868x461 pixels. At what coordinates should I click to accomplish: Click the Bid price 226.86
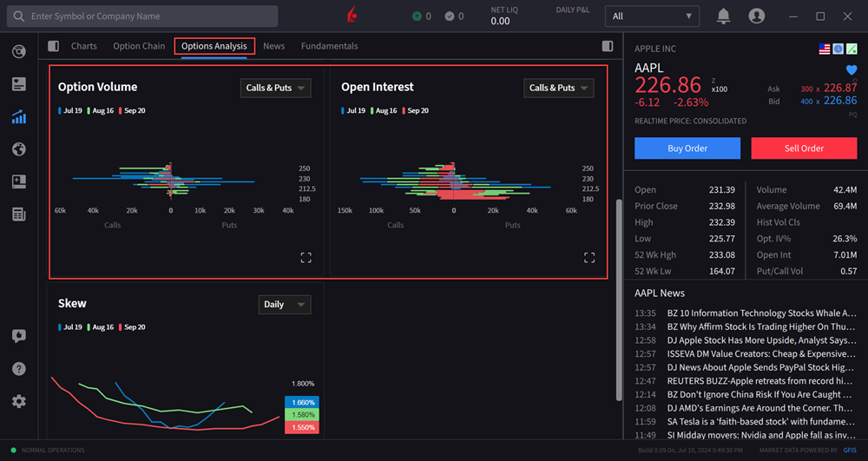pyautogui.click(x=840, y=101)
